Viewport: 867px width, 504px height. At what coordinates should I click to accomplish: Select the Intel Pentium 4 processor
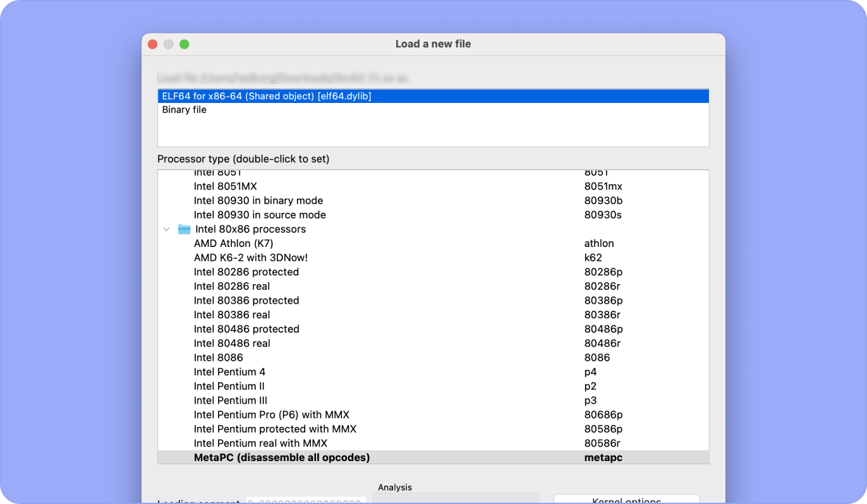tap(229, 371)
